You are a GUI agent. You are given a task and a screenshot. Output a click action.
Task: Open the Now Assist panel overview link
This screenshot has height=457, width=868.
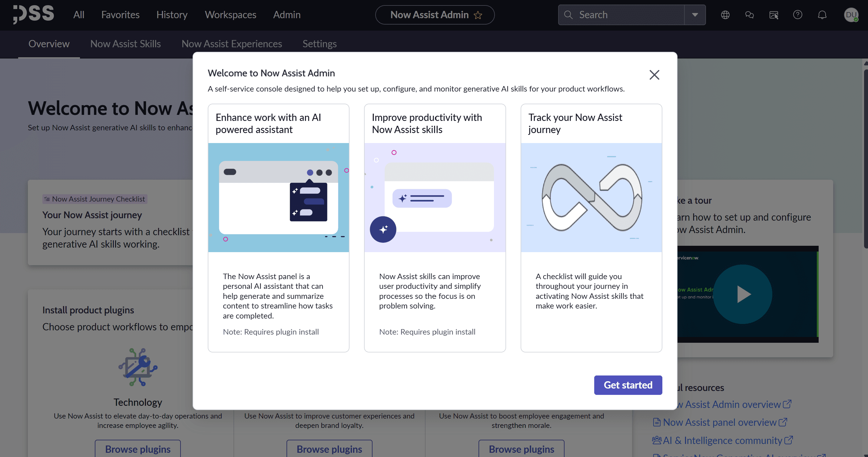(719, 422)
